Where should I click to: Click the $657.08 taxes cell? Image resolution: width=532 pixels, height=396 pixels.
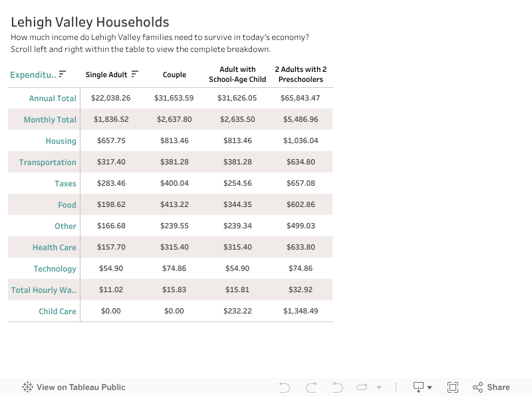(301, 184)
